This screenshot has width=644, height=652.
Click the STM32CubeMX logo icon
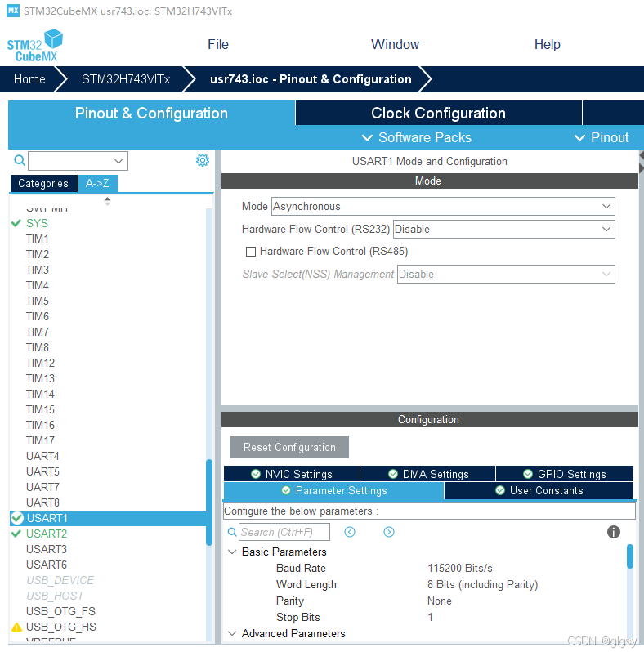coord(35,46)
